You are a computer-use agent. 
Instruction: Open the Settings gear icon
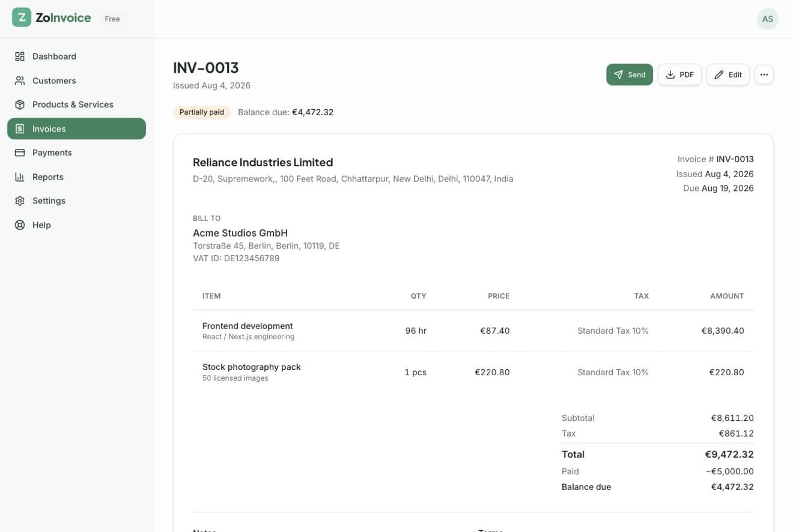coord(20,201)
